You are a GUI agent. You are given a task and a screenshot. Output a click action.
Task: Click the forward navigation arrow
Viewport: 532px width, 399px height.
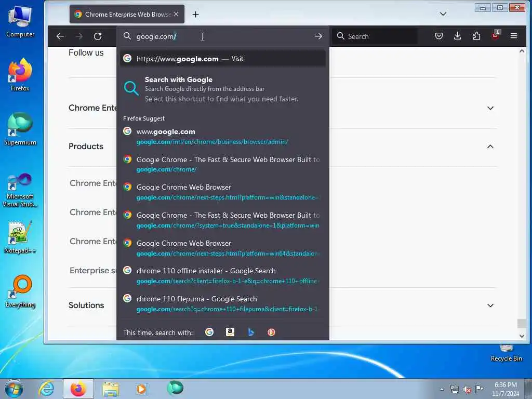(79, 36)
